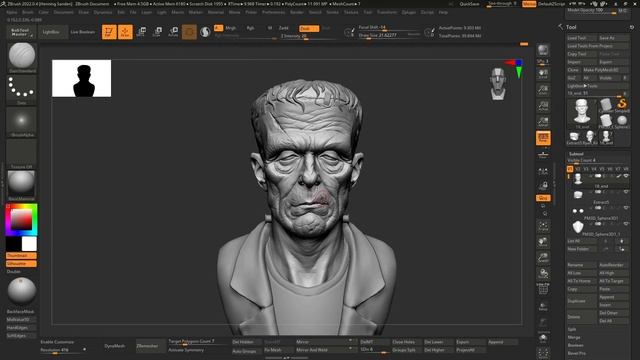
Task: Collapse the Tool palette header
Action: point(571,27)
